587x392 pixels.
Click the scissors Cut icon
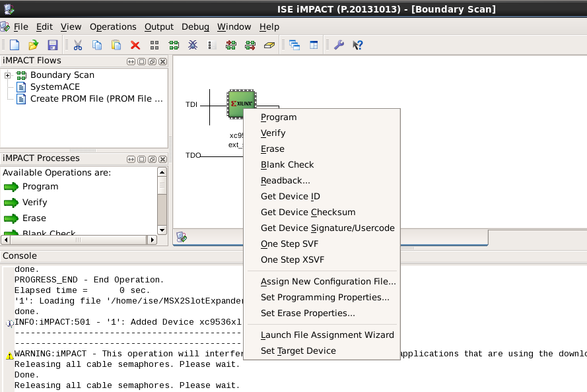point(77,45)
